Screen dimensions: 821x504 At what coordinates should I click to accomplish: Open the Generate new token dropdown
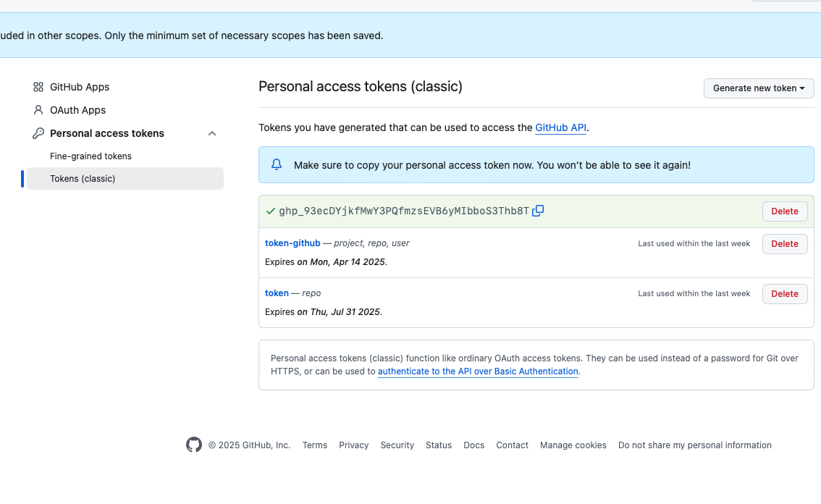pyautogui.click(x=759, y=88)
